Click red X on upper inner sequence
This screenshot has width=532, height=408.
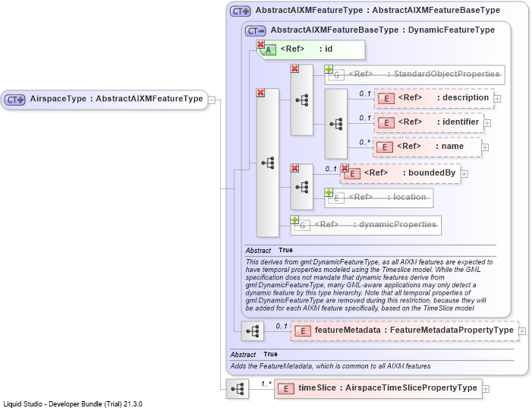click(294, 68)
